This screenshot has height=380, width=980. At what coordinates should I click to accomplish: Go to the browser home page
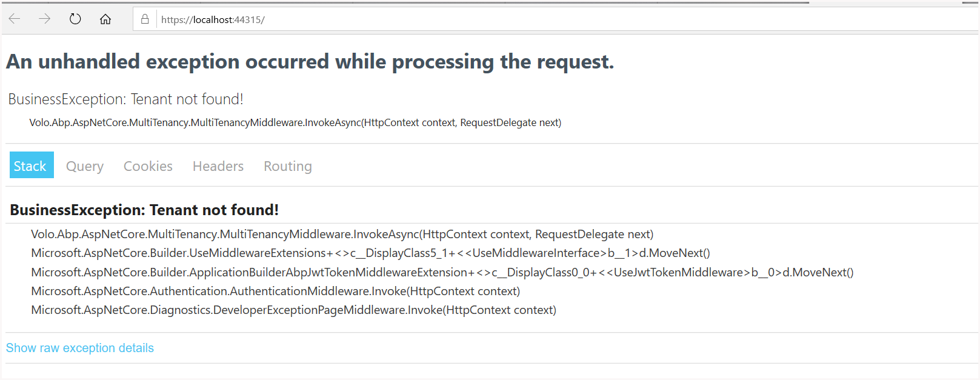coord(105,19)
